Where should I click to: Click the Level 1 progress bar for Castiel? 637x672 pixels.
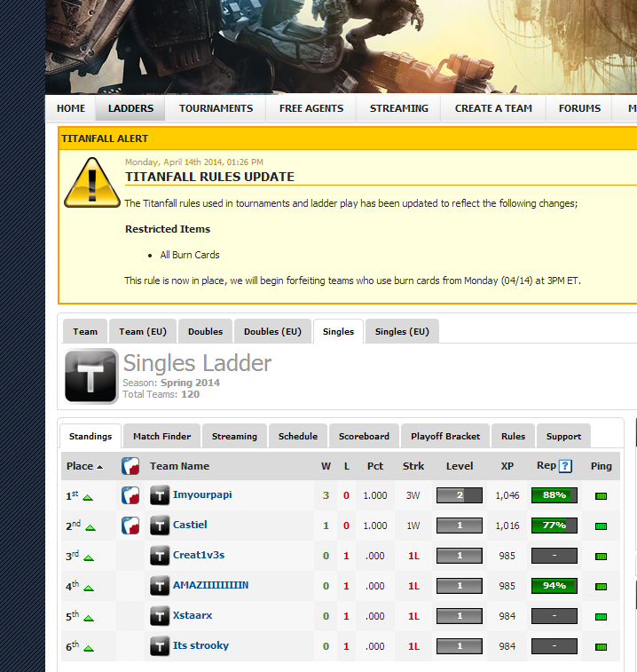tap(460, 526)
